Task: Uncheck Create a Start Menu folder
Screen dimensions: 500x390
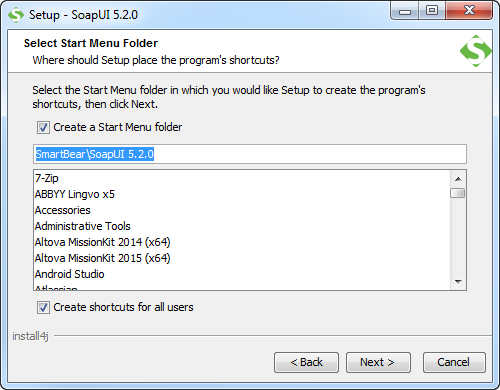Action: (x=43, y=127)
